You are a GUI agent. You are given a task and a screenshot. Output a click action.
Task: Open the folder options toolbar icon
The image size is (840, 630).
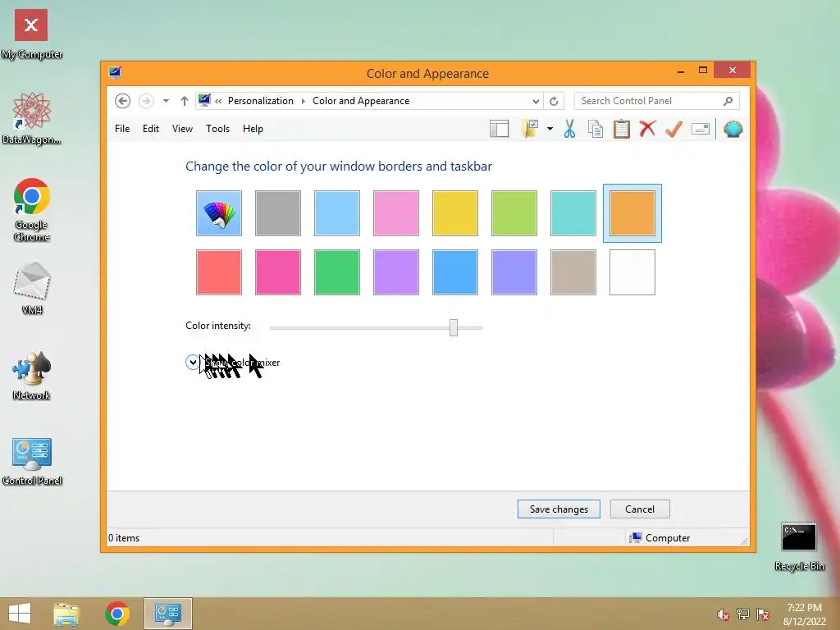coord(529,129)
